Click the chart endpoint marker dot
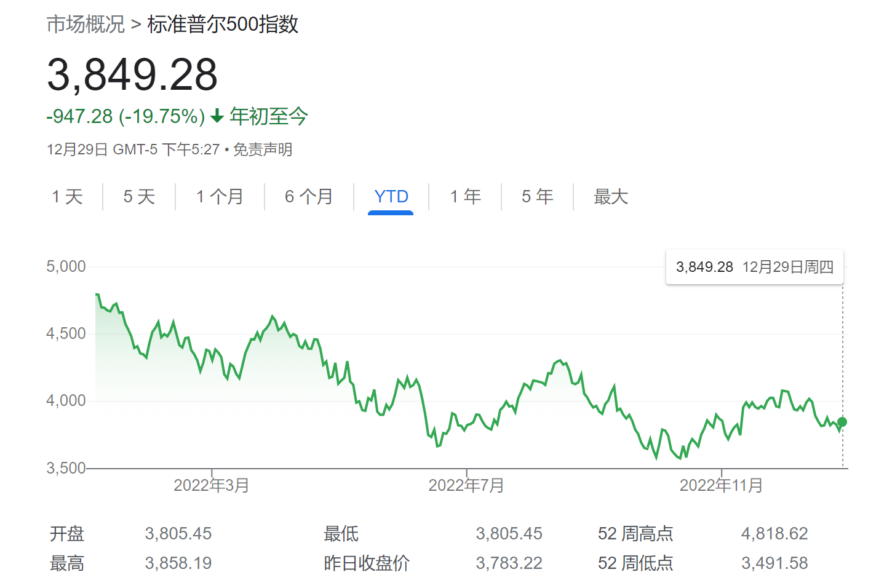The image size is (884, 588). [841, 422]
